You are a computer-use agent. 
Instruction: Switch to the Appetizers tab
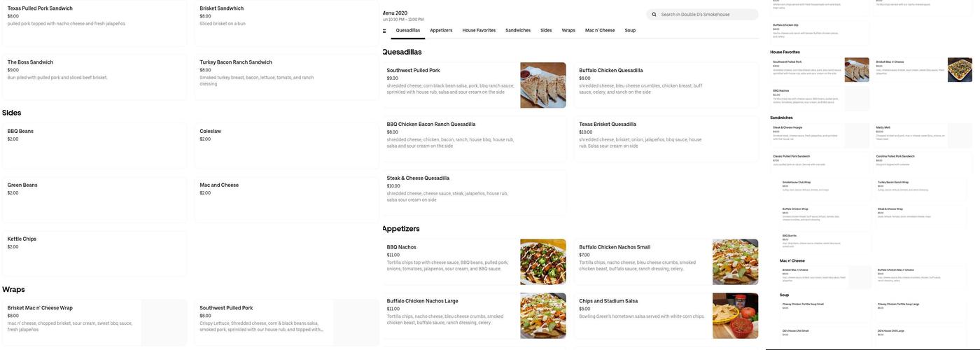441,30
